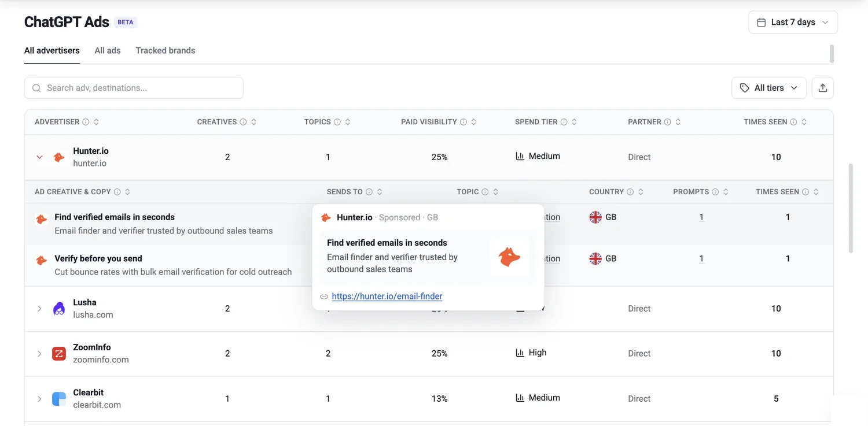The width and height of the screenshot is (868, 426).
Task: Click the info icon next to PROMPTS
Action: 715,192
